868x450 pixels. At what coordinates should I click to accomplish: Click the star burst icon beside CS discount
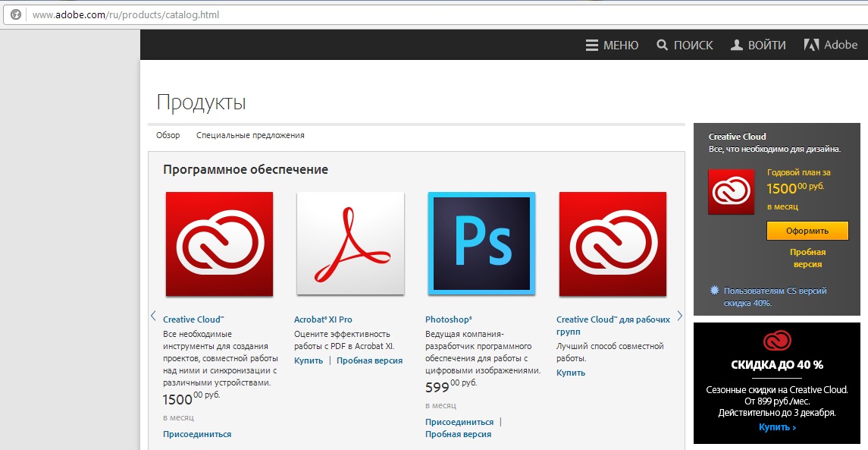tap(714, 291)
